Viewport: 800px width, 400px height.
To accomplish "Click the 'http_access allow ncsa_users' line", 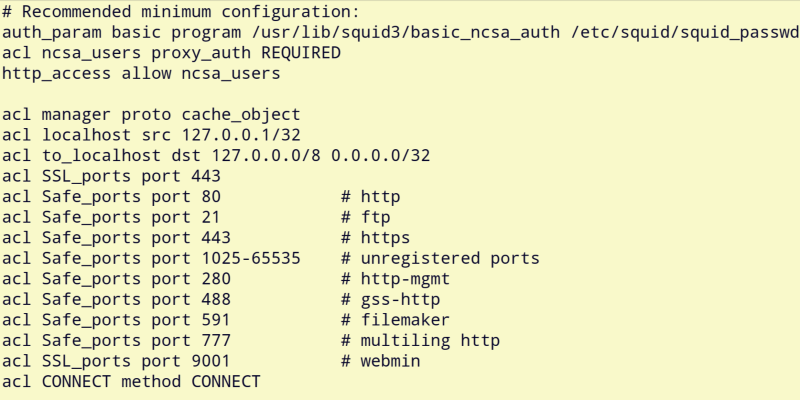I will 140,74.
